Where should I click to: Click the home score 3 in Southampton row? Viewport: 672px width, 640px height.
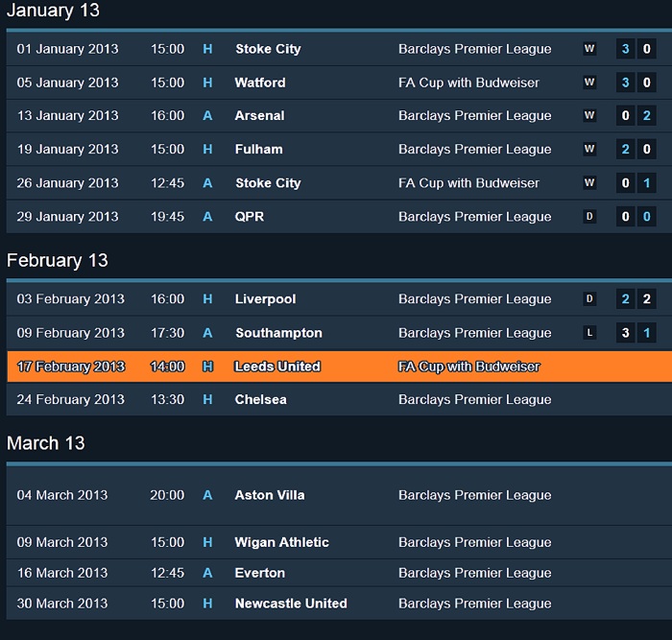[x=625, y=333]
